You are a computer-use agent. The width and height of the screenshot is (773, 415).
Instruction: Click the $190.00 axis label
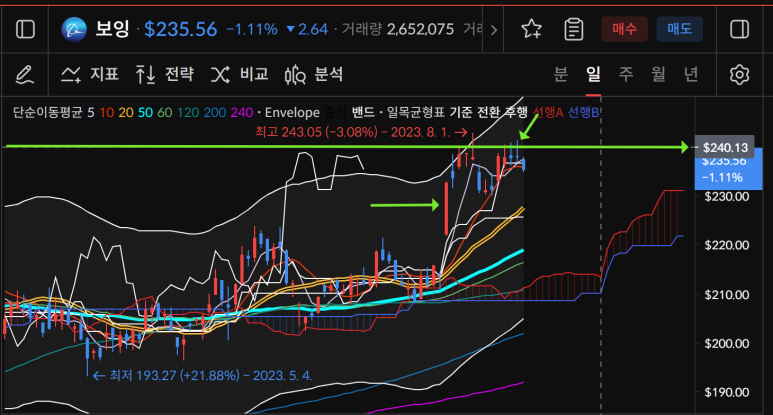pyautogui.click(x=727, y=392)
